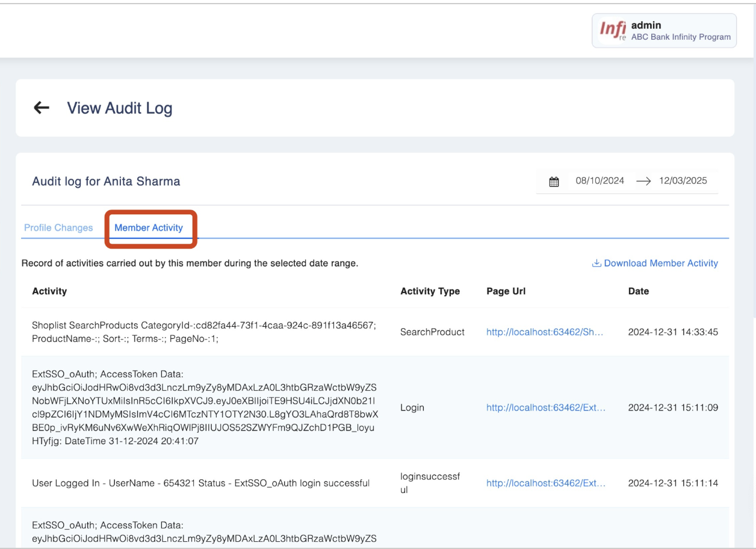Open admin ABC Bank Infinity Program menu
The width and height of the screenshot is (756, 549).
664,30
